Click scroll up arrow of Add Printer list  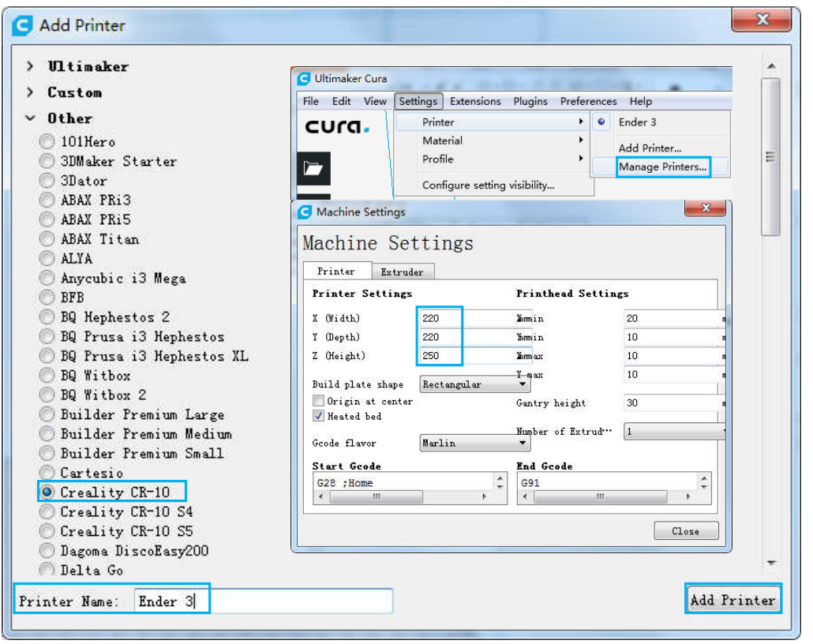click(771, 66)
